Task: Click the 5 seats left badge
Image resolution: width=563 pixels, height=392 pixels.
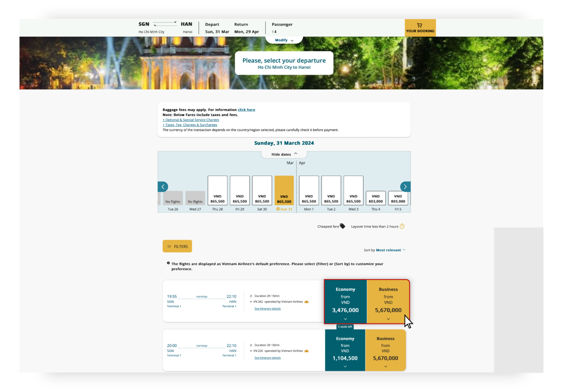Action: (345, 327)
